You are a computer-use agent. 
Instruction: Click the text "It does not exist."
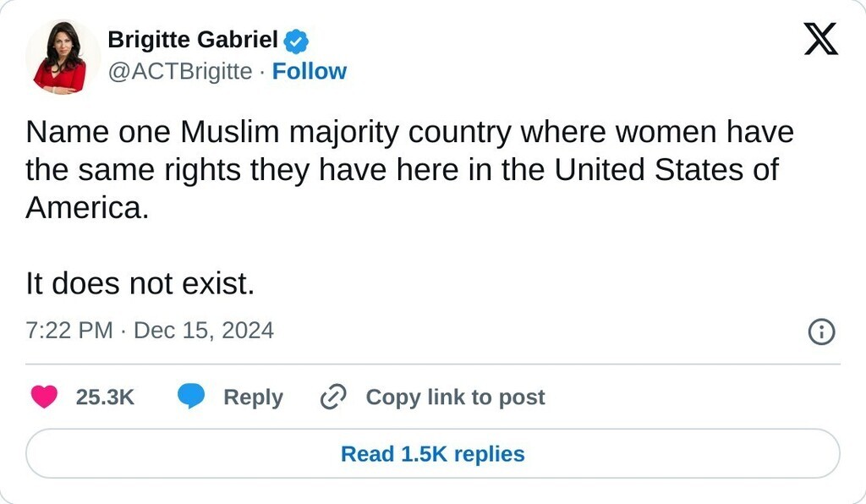(x=140, y=284)
